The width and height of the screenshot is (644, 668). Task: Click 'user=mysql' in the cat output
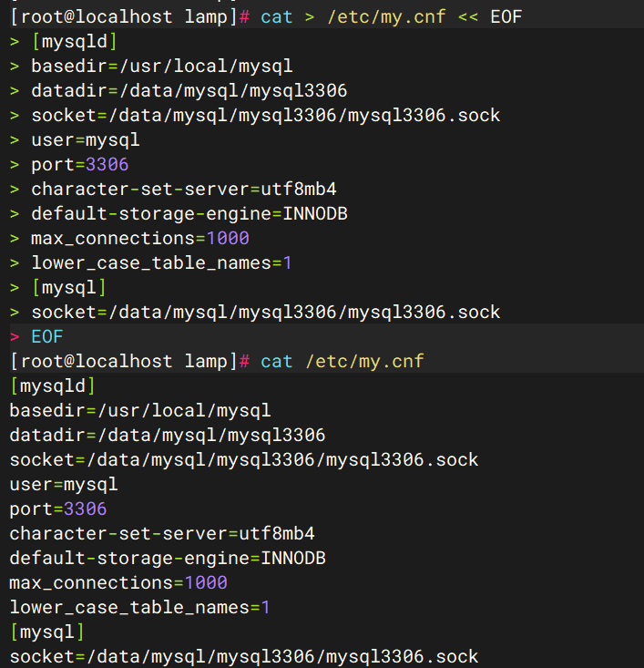click(x=64, y=485)
